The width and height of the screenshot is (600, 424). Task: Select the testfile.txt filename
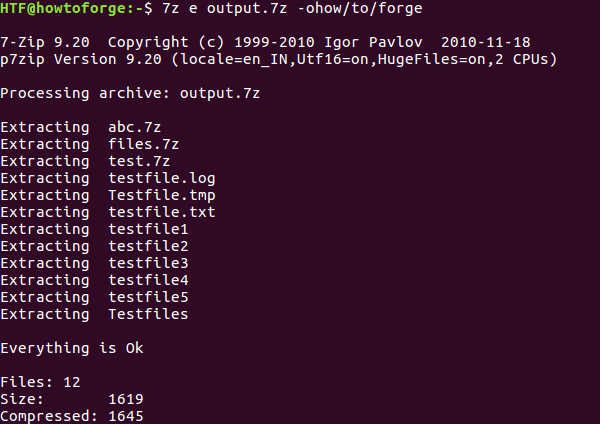(161, 212)
